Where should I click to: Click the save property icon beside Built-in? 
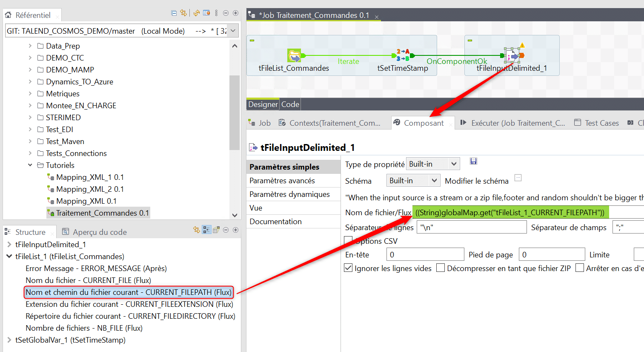(x=473, y=161)
